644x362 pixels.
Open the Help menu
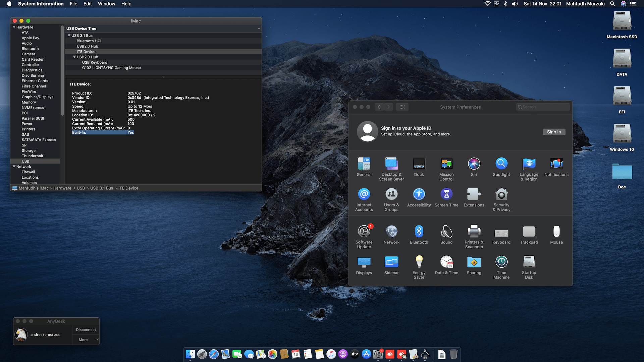point(126,4)
